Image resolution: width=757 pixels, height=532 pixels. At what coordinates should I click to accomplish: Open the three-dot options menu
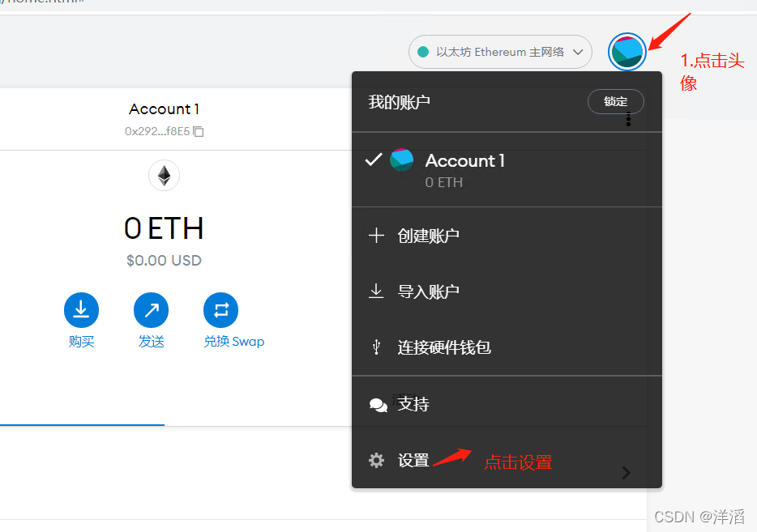point(628,119)
